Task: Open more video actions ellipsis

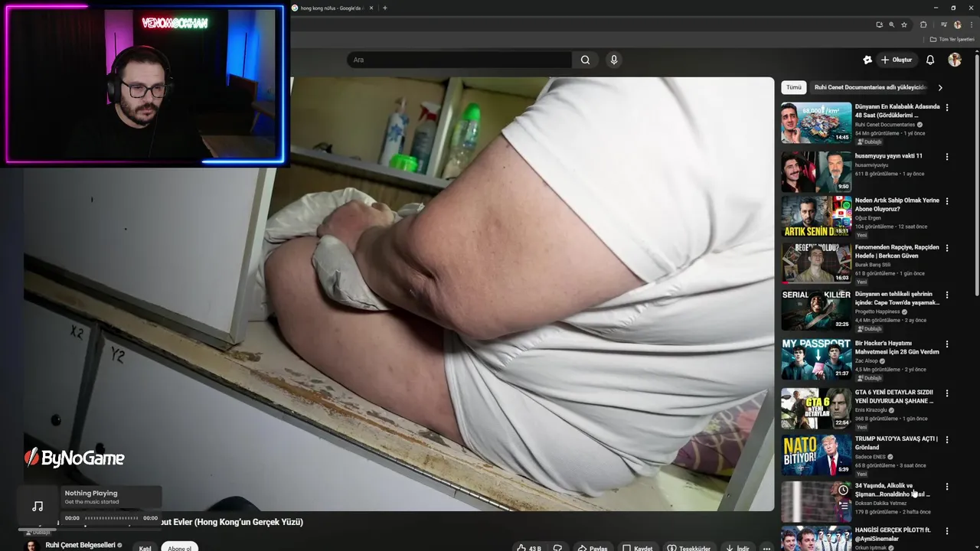Action: point(766,548)
